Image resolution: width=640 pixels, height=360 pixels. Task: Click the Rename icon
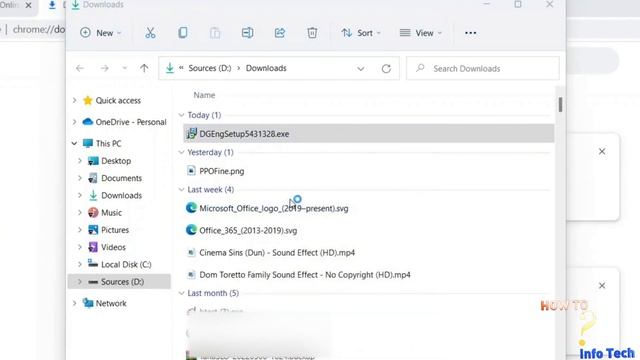pos(247,33)
